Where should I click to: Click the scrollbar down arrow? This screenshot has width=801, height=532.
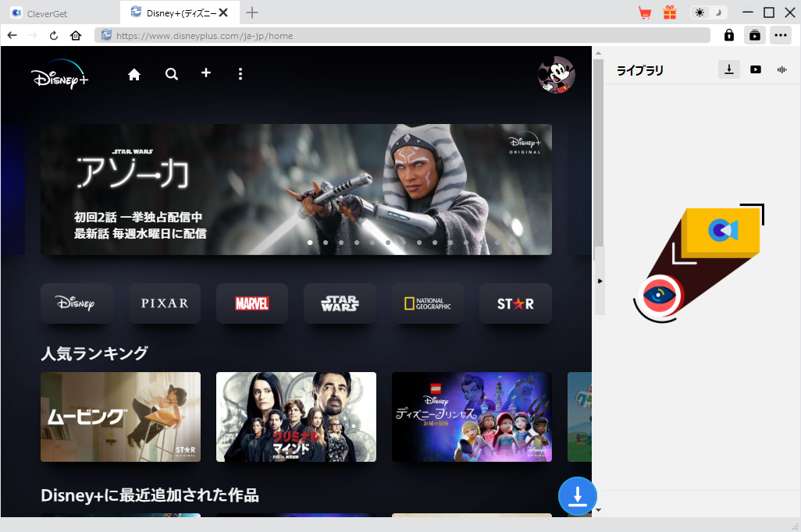pyautogui.click(x=598, y=509)
